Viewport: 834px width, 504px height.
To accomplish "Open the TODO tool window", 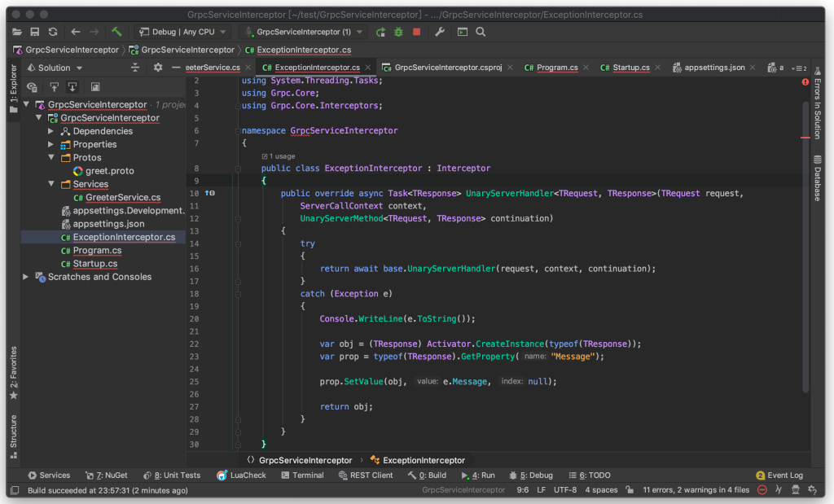I will click(x=590, y=476).
